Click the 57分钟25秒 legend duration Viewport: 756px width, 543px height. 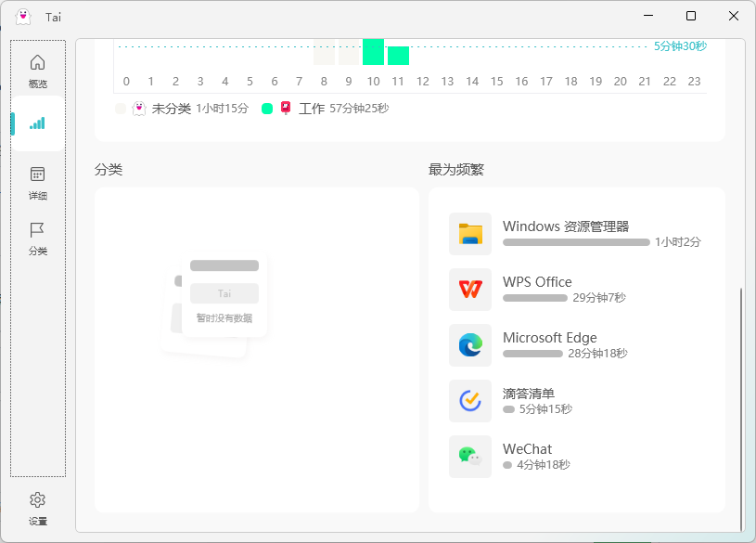359,109
